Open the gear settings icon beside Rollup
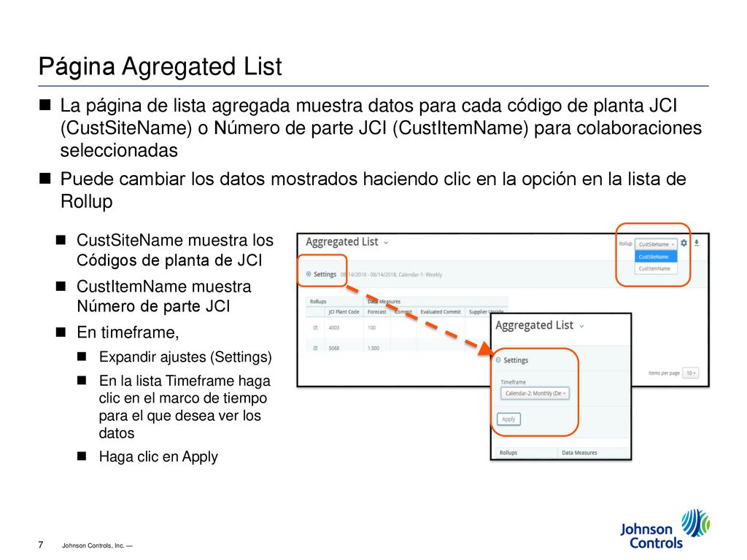The height and width of the screenshot is (560, 747). 684,243
